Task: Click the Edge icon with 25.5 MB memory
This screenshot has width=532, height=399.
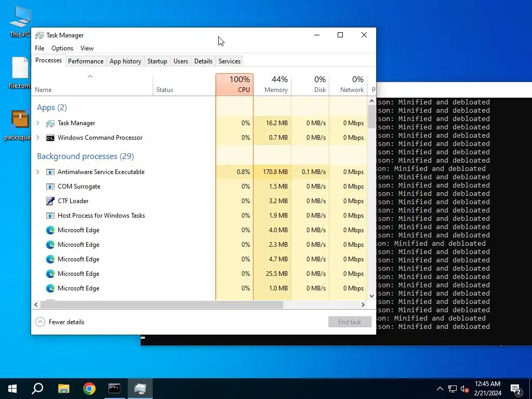Action: tap(50, 274)
